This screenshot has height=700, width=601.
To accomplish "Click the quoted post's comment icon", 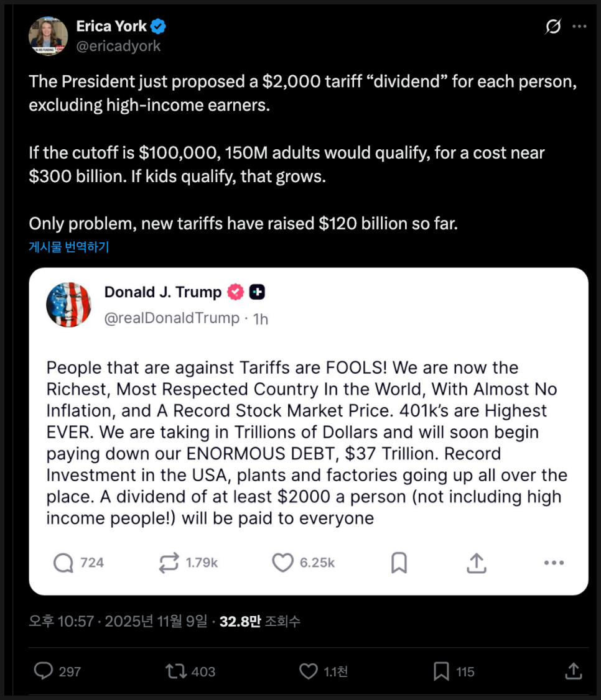I will tap(63, 563).
